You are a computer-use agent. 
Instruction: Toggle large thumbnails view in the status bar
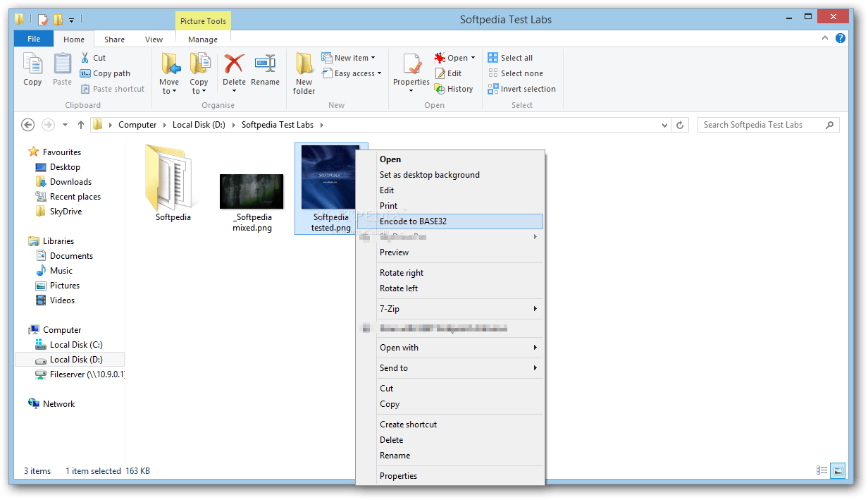838,470
